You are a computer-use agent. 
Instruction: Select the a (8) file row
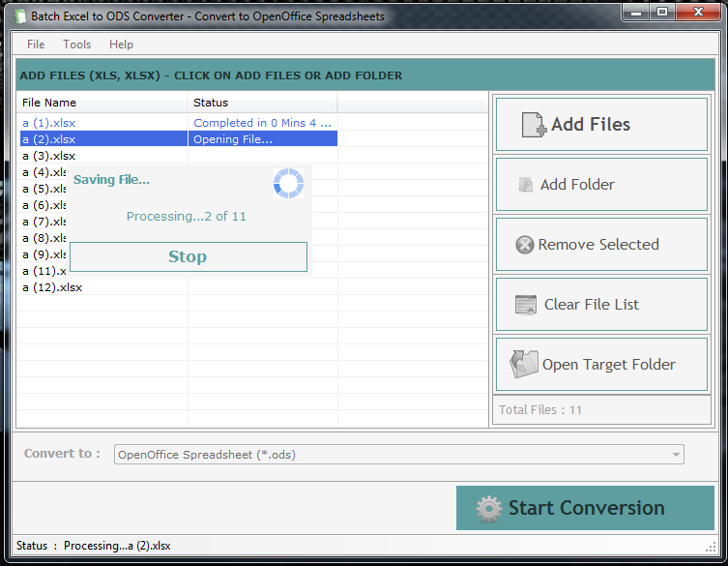tap(44, 238)
